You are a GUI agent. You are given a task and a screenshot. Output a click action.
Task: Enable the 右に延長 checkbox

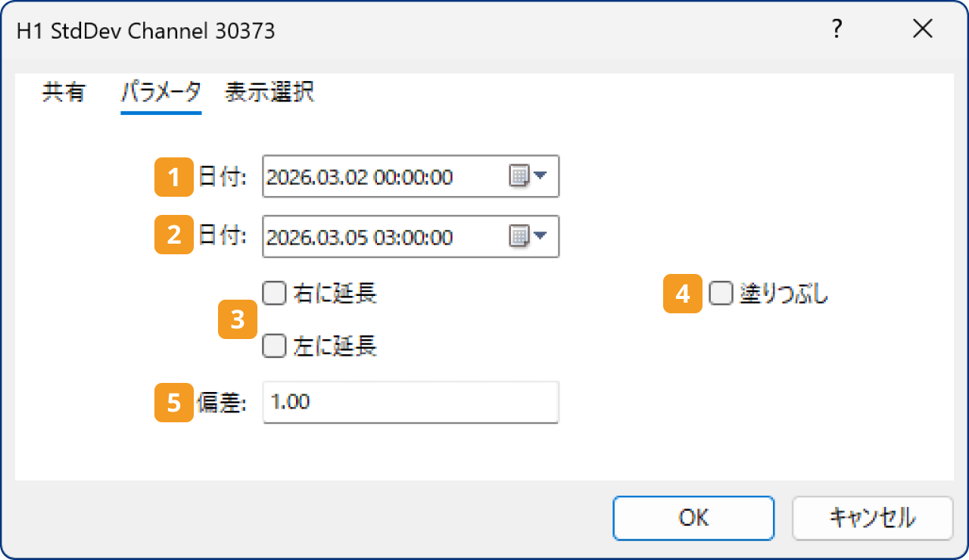click(273, 294)
